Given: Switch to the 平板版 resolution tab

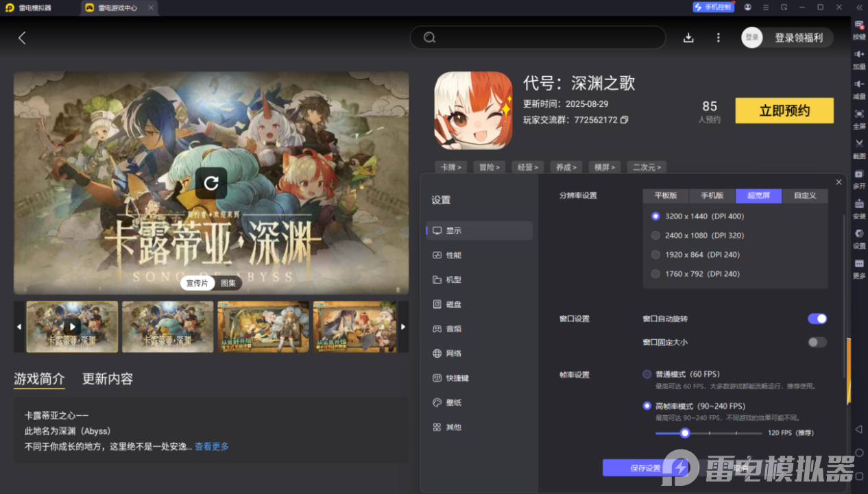Looking at the screenshot, I should click(x=666, y=195).
